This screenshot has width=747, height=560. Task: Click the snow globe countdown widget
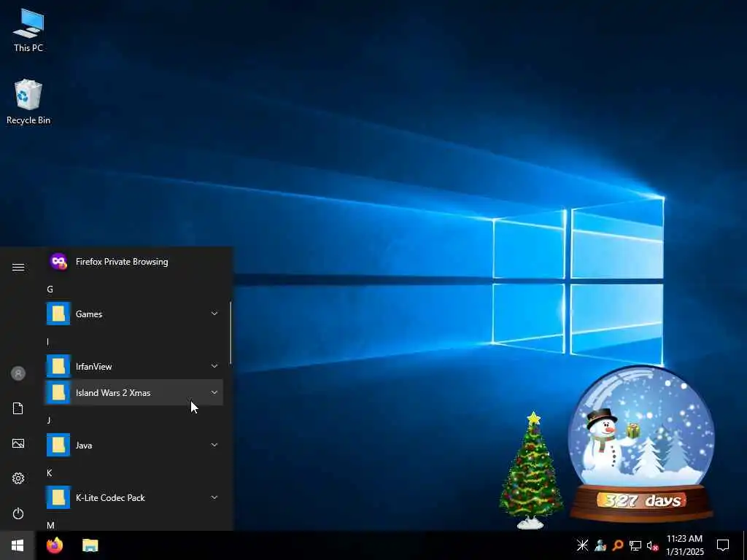point(642,444)
